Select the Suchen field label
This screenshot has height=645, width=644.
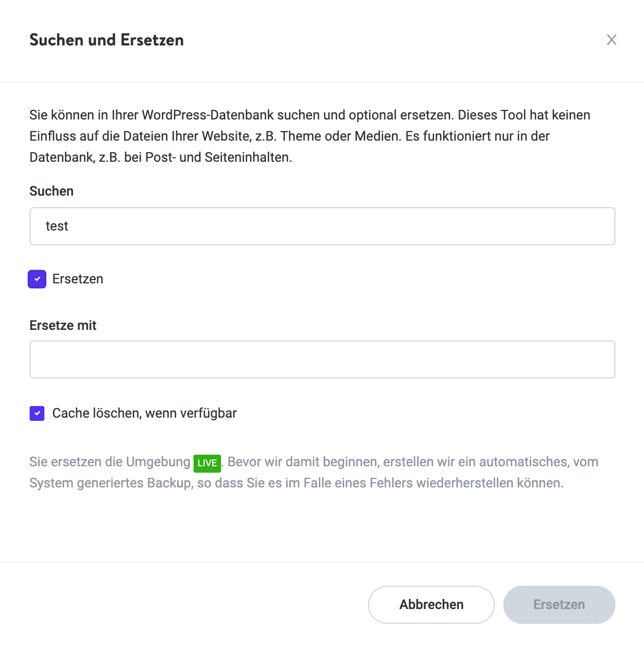[51, 191]
